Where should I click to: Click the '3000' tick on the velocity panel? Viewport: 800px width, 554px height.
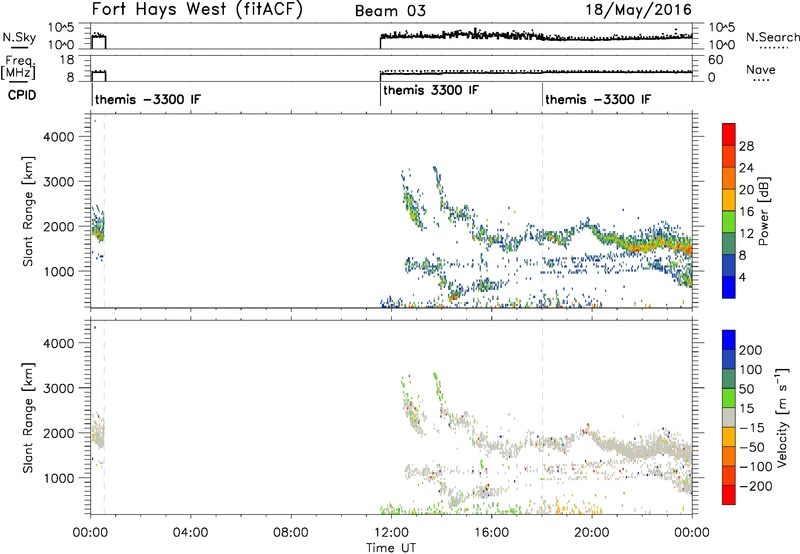(x=59, y=388)
